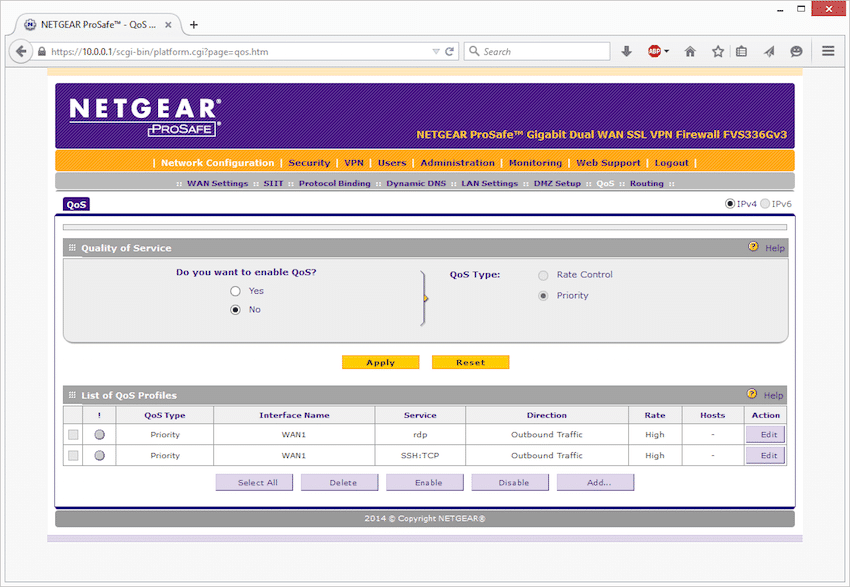This screenshot has height=587, width=850.
Task: Choose Yes to enable QoS
Action: coord(235,291)
